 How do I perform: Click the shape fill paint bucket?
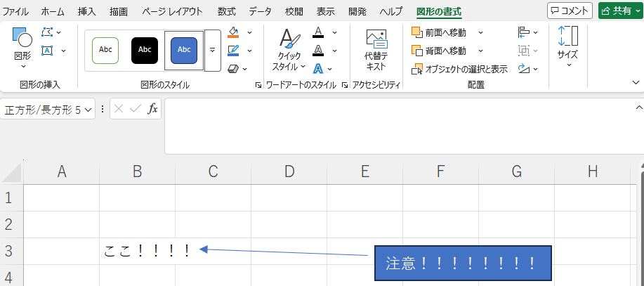[x=233, y=32]
